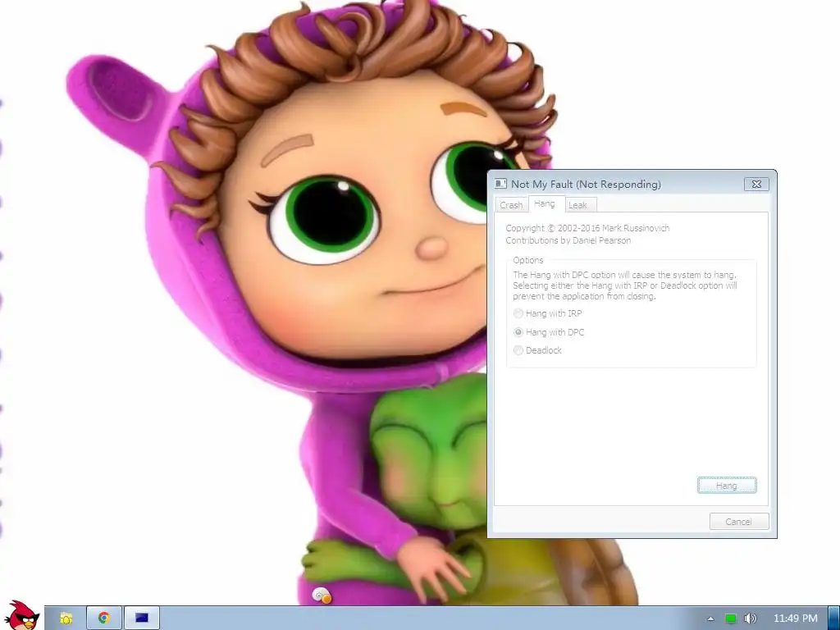Screen dimensions: 840x630
Task: Click the 'Contributions by Daniel Pearson' text
Action: pos(568,240)
